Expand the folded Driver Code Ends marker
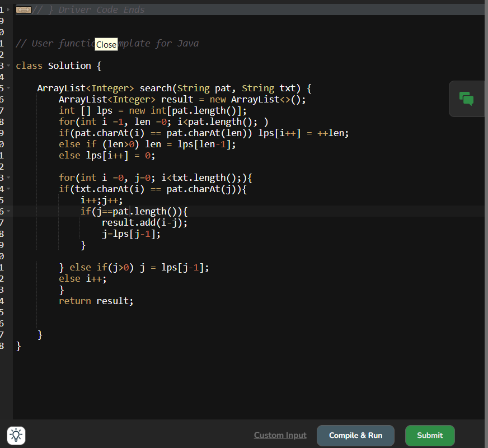This screenshot has width=488, height=448. point(24,10)
